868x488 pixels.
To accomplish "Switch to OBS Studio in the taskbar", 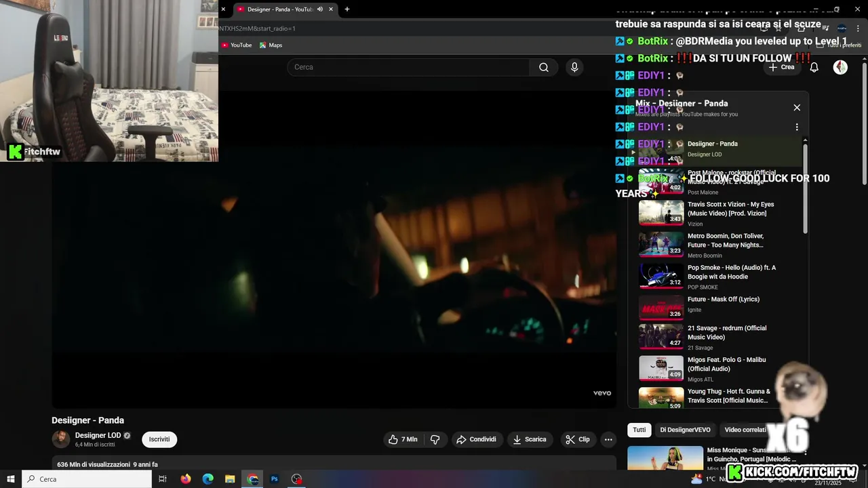I will pos(296,479).
